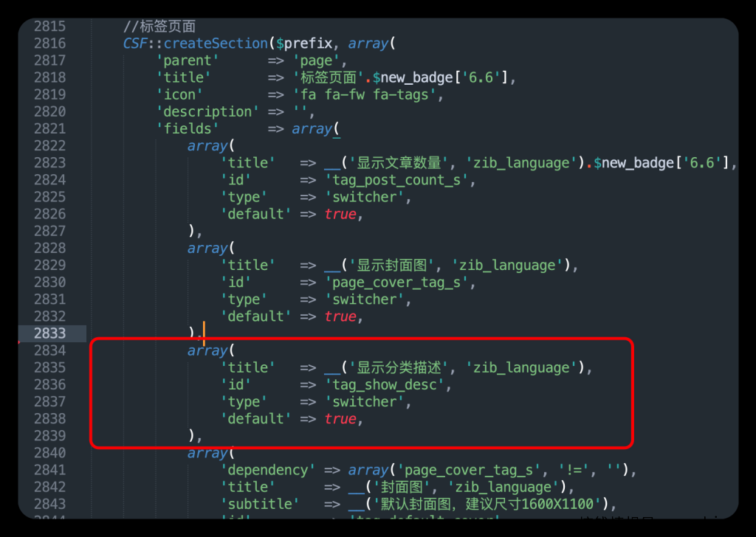Click the 'page_cover_tag_s' string on line 2830
This screenshot has width=756, height=537.
[399, 283]
